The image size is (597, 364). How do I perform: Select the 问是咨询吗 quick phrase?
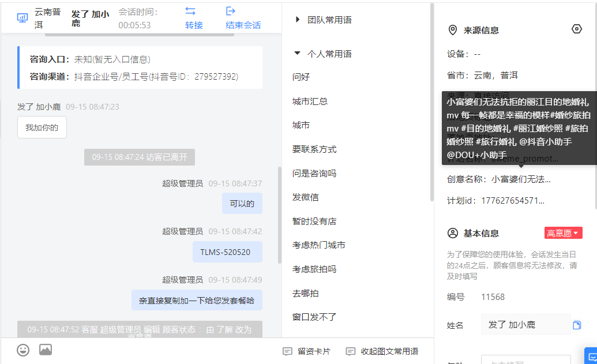click(314, 173)
